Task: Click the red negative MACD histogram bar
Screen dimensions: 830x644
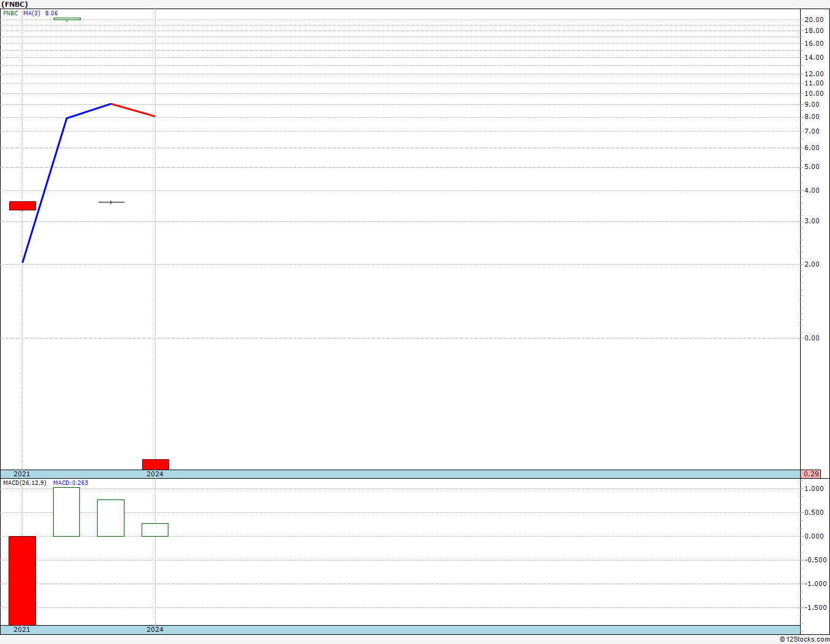Action: click(x=23, y=581)
